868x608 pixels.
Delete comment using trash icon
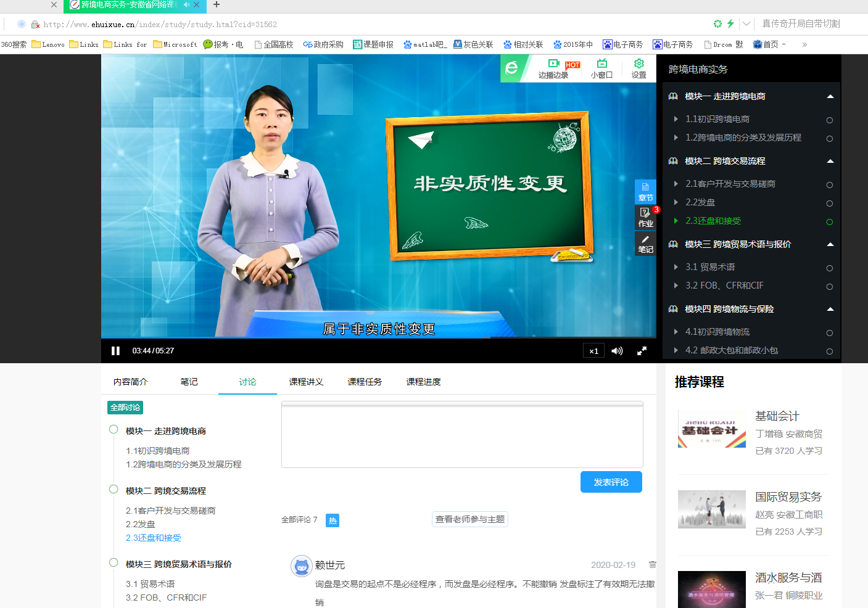[x=652, y=565]
